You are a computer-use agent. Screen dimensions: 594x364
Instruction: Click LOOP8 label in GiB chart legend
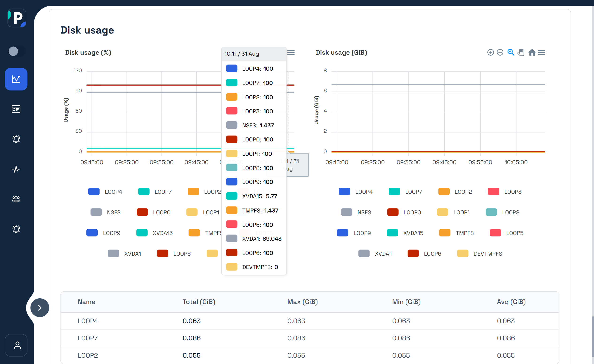click(511, 212)
